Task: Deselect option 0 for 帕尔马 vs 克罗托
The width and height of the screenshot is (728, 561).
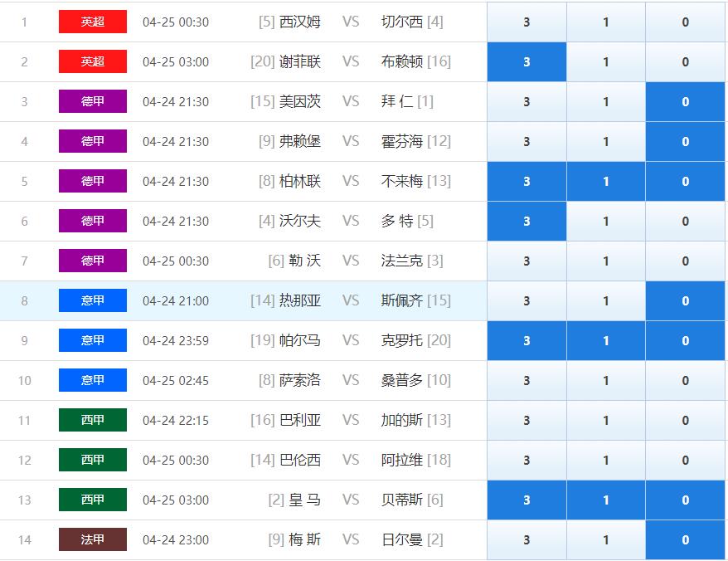Action: (x=685, y=341)
